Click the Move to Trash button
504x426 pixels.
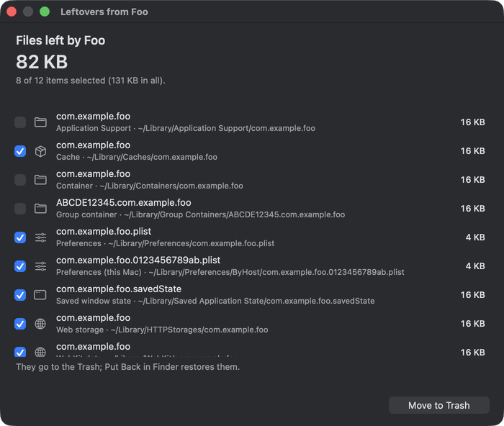tap(439, 405)
